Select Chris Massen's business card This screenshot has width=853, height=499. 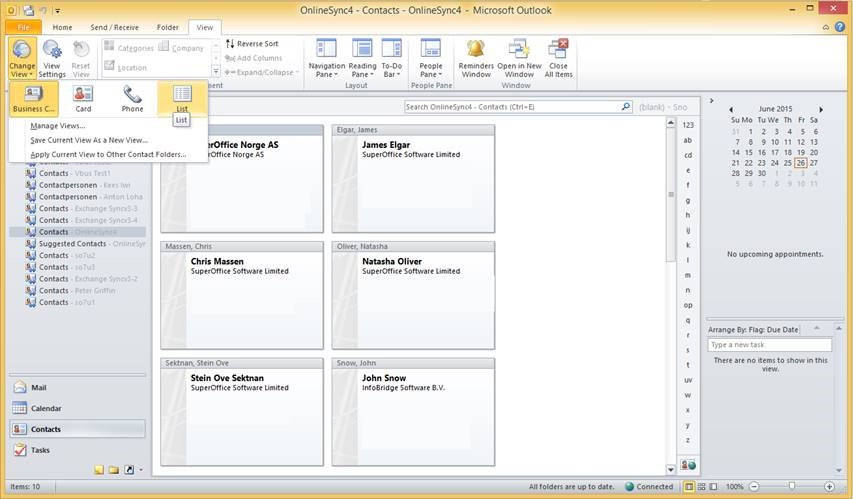coord(242,295)
